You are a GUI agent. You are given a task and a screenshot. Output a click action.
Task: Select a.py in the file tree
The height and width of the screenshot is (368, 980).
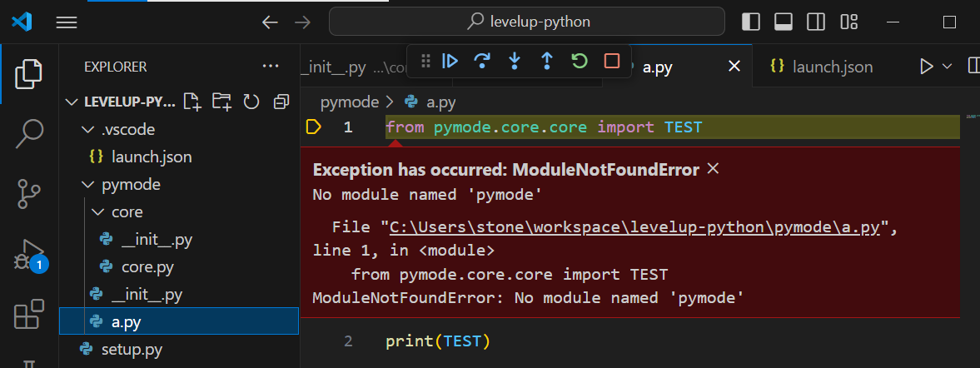coord(179,321)
